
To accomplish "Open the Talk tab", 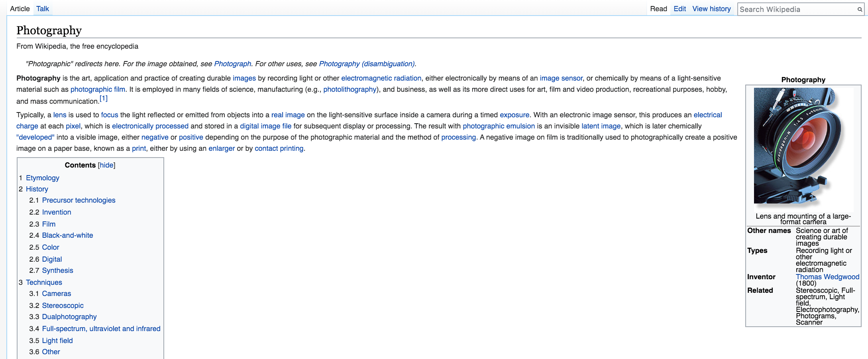I will point(42,9).
